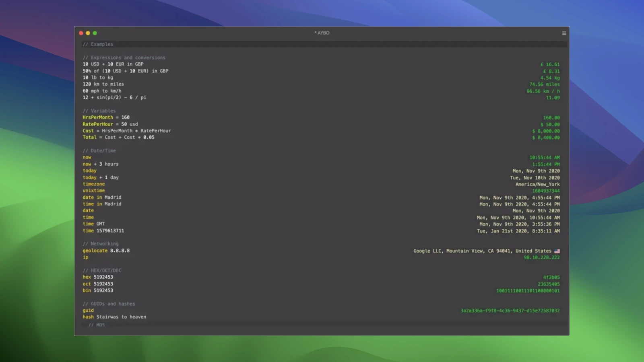Click the 'hash Stairwas to heaven' line
The image size is (644, 362).
coord(114,317)
